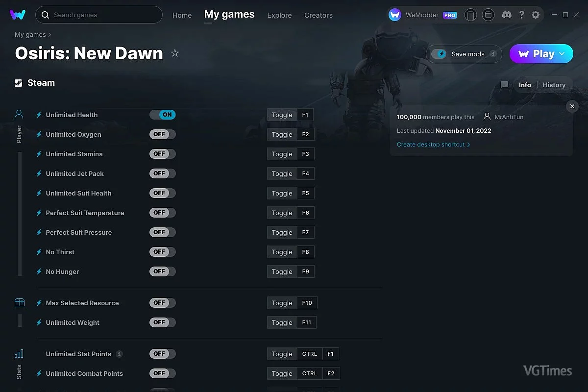Click the lightning icon beside No Hunger

(x=39, y=271)
